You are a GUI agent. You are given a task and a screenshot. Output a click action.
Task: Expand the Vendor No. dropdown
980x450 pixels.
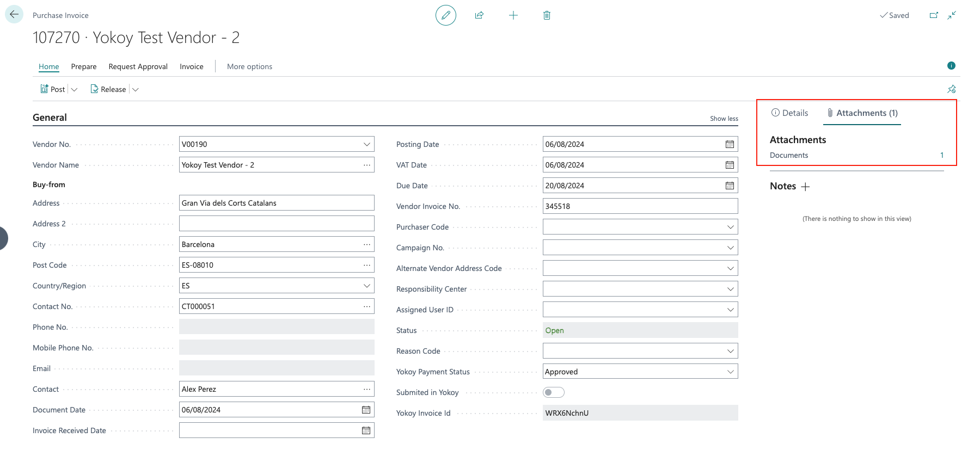pyautogui.click(x=367, y=144)
